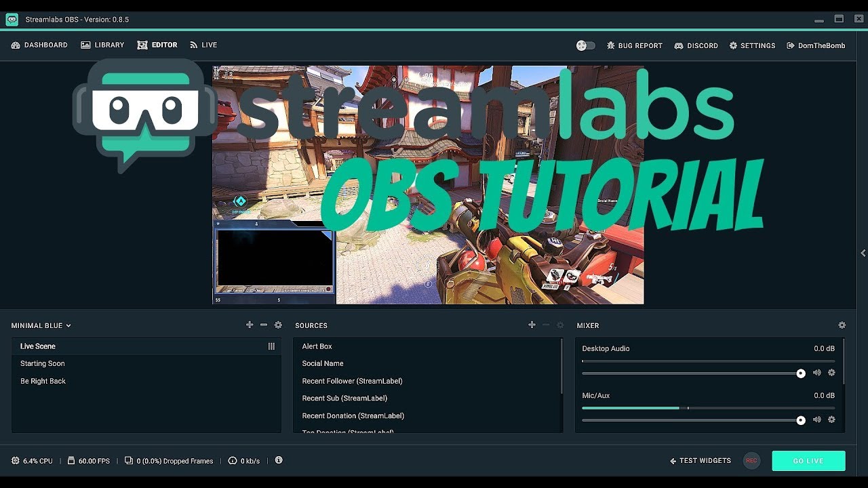
Task: Click the Dropped Frames indicator
Action: coord(169,461)
